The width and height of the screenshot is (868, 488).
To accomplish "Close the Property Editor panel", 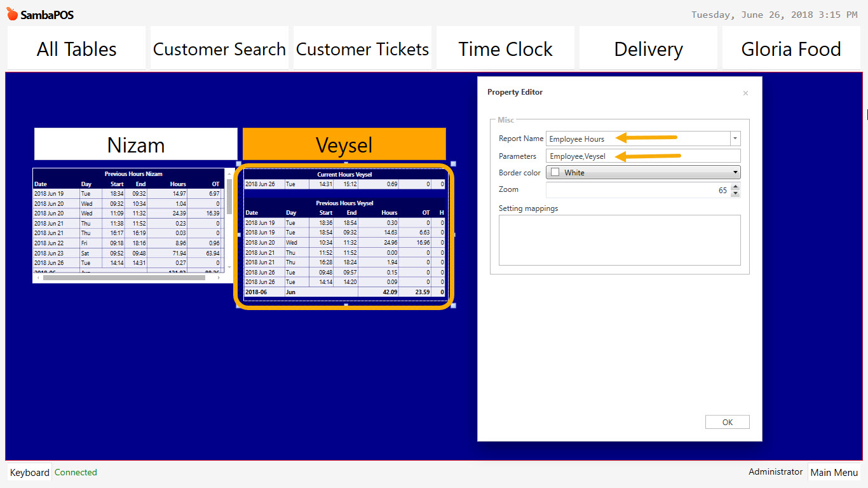I will 745,93.
